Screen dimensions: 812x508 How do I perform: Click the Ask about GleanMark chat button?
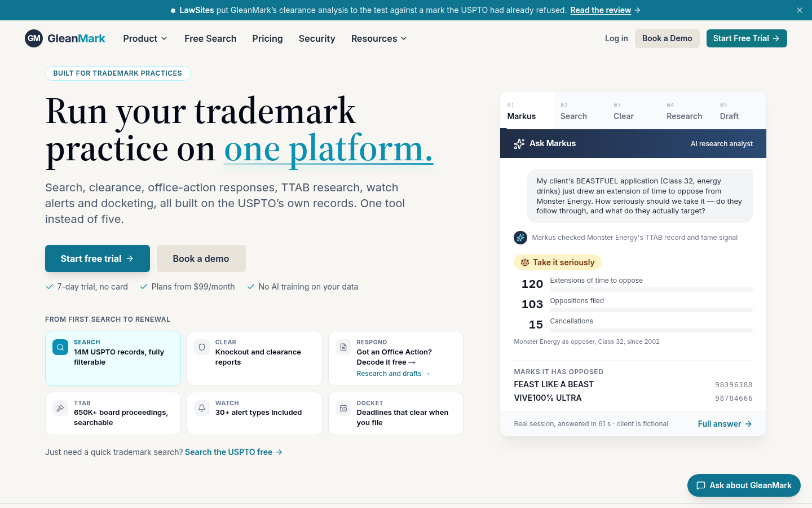(744, 485)
